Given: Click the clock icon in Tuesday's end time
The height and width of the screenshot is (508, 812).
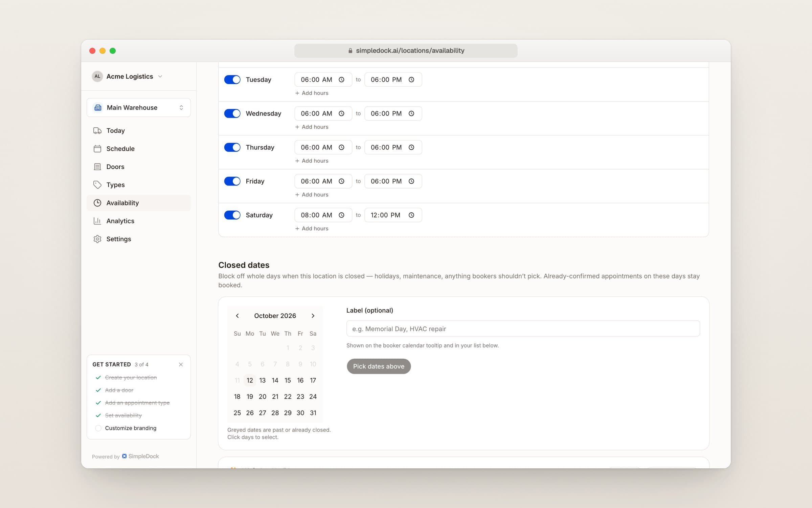Looking at the screenshot, I should point(411,80).
